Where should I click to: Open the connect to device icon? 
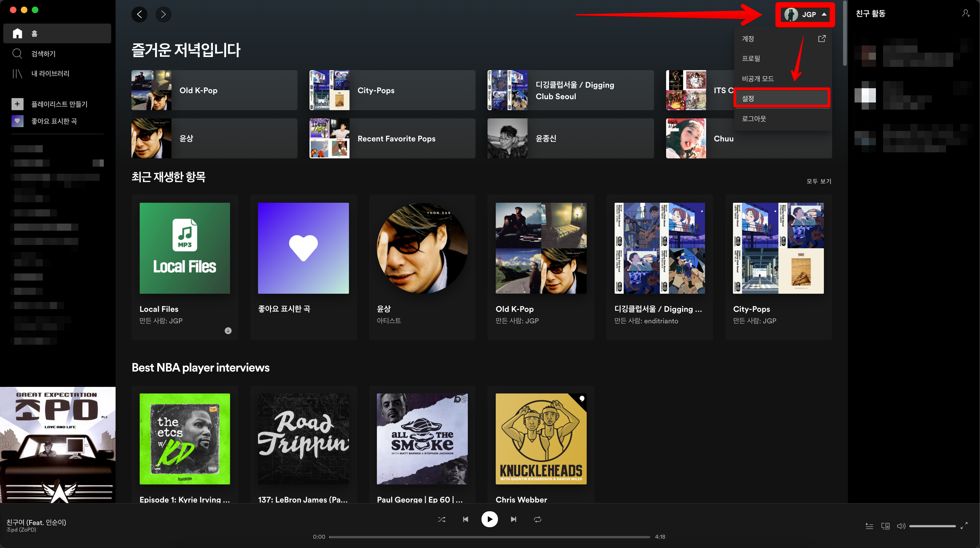coord(885,526)
